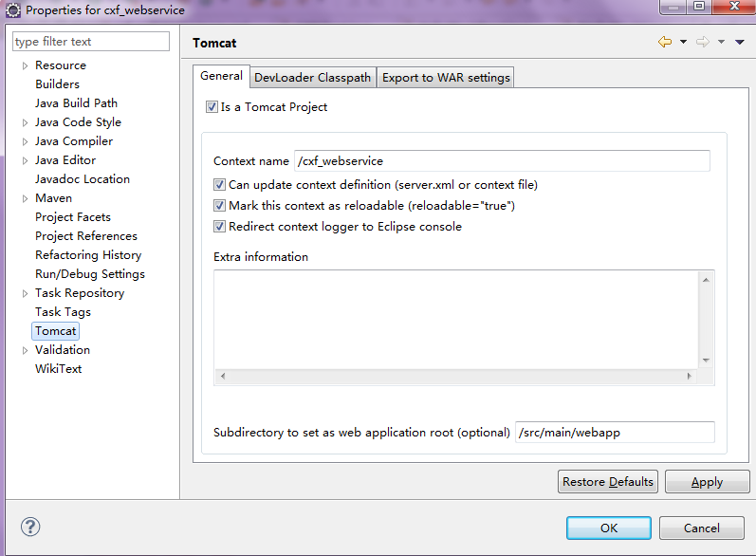Toggle Redirect context logger to Eclipse console

coord(219,227)
